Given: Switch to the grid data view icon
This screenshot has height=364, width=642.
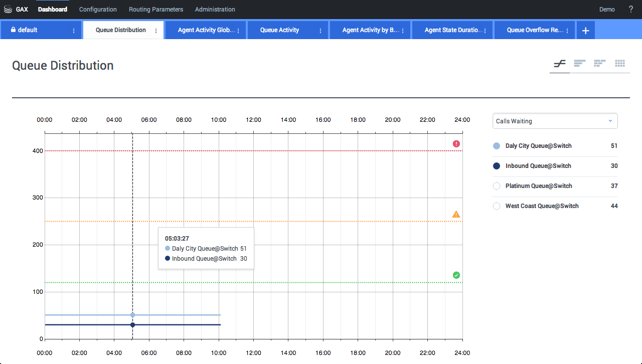Looking at the screenshot, I should point(620,63).
